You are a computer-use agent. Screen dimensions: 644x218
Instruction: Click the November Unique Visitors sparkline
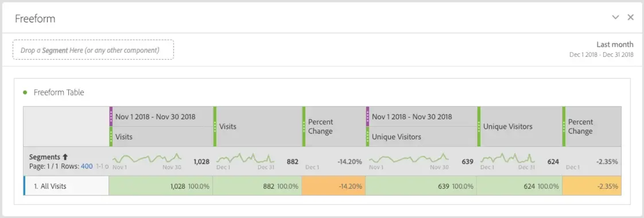click(x=409, y=158)
